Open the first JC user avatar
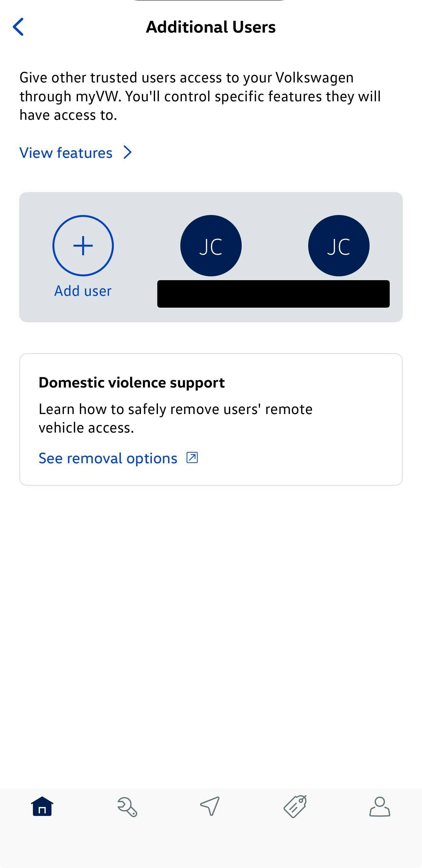This screenshot has width=422, height=868. click(211, 246)
